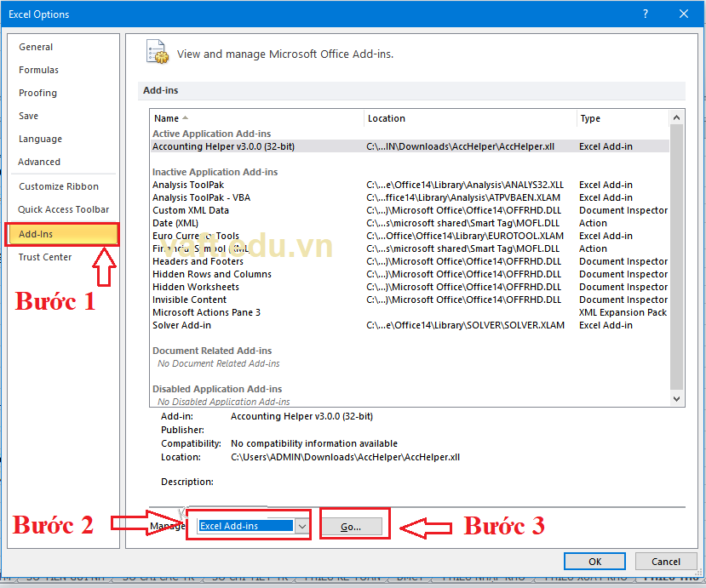Click the No compatibility information available text
706x588 pixels.
tap(314, 443)
